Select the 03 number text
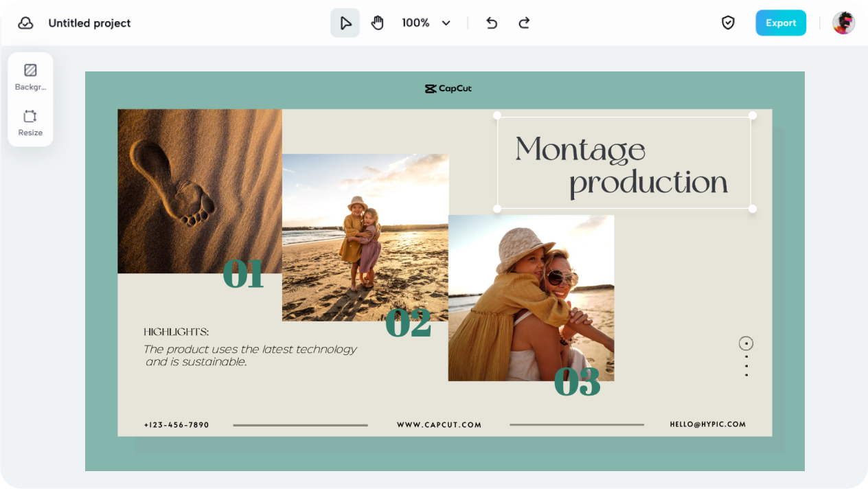This screenshot has width=868, height=489. coord(578,382)
